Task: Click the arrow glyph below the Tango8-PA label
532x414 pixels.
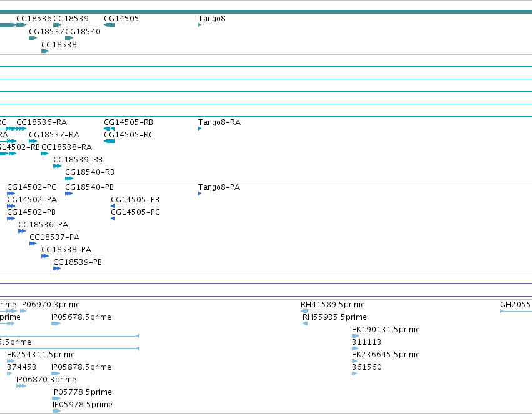Action: coord(200,194)
